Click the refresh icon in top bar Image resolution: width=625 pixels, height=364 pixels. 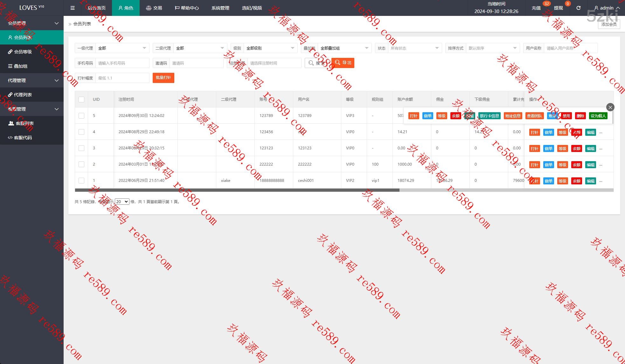point(578,8)
